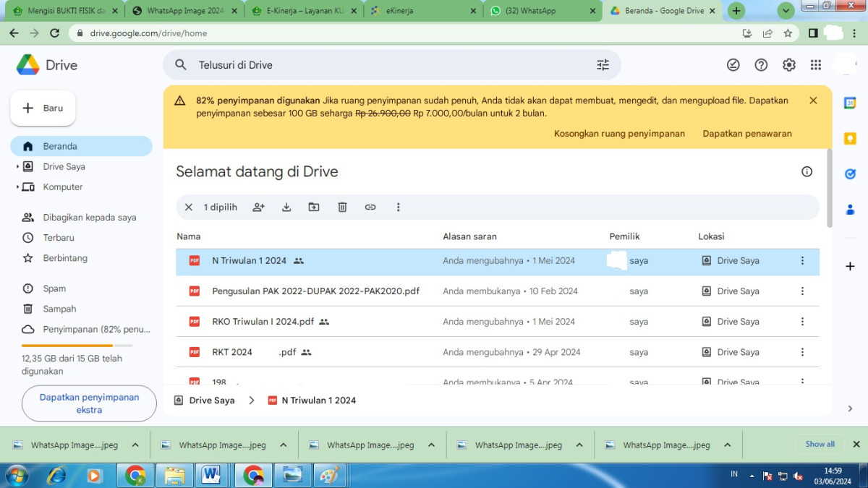Open the Help question mark icon
This screenshot has width=868, height=488.
pos(761,65)
